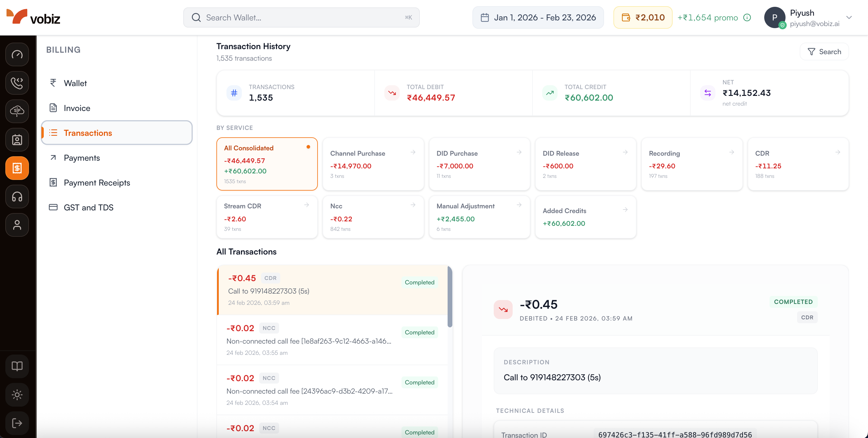Open the Dashboard speedometer icon in sidebar
The width and height of the screenshot is (868, 438).
[17, 54]
